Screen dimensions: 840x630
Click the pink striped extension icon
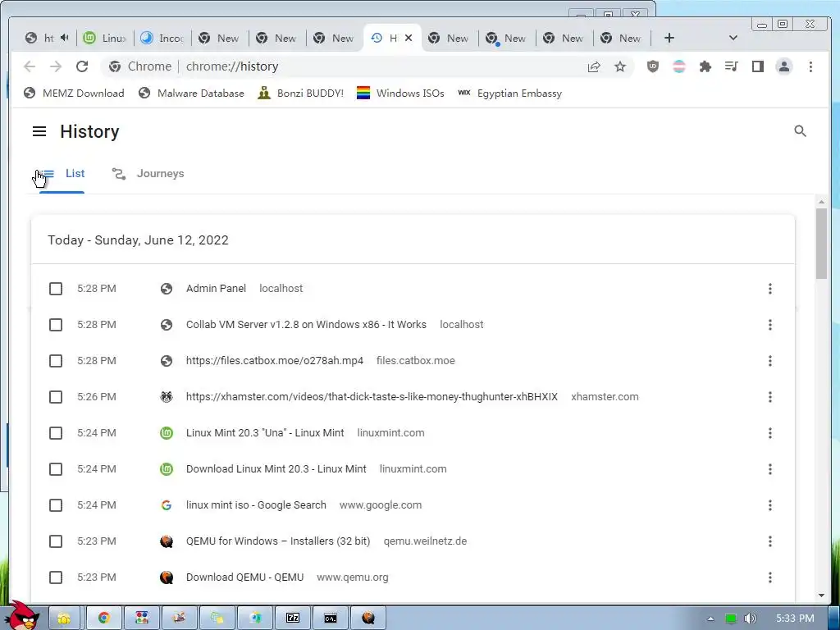coord(678,66)
